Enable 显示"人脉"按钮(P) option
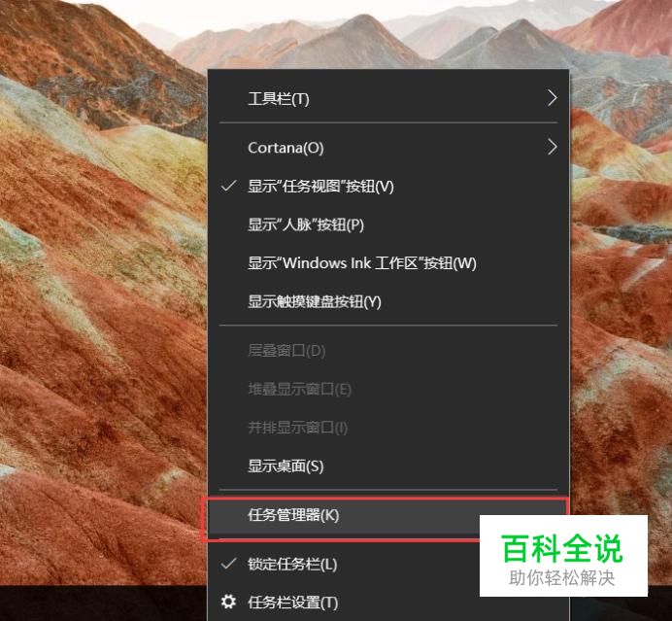672x621 pixels. pyautogui.click(x=388, y=224)
